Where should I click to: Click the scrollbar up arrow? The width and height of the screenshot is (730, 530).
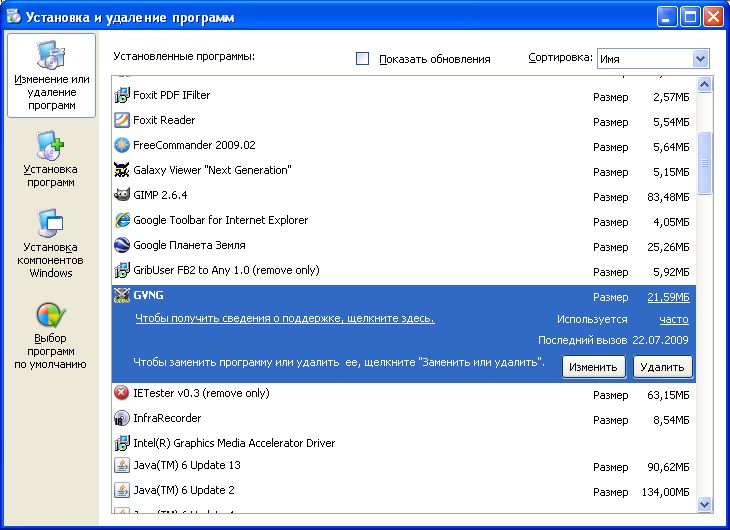click(x=704, y=85)
